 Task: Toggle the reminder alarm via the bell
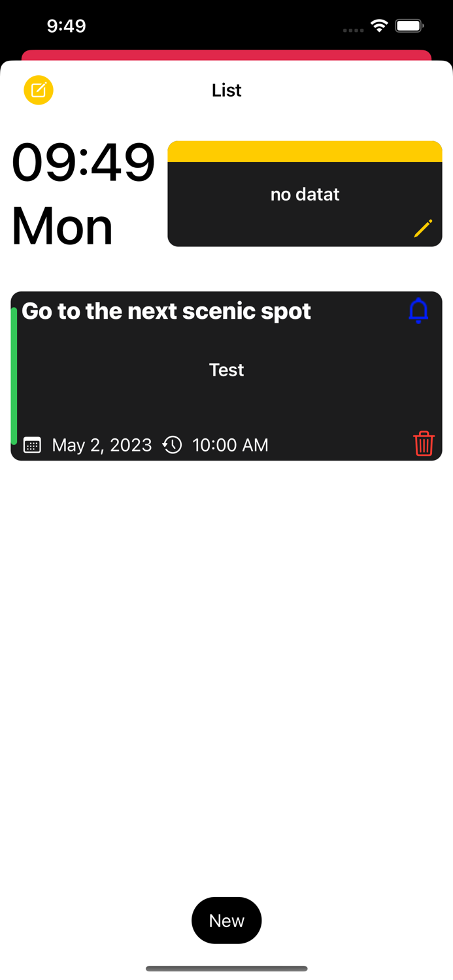pos(418,310)
